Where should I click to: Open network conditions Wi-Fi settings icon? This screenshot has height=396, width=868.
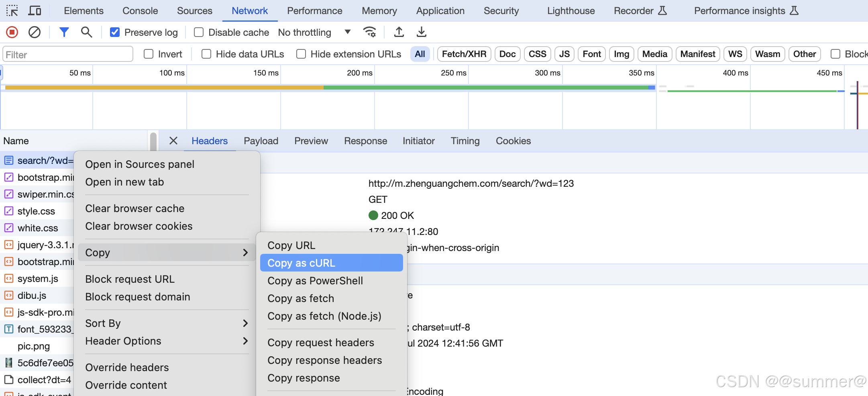pyautogui.click(x=369, y=32)
